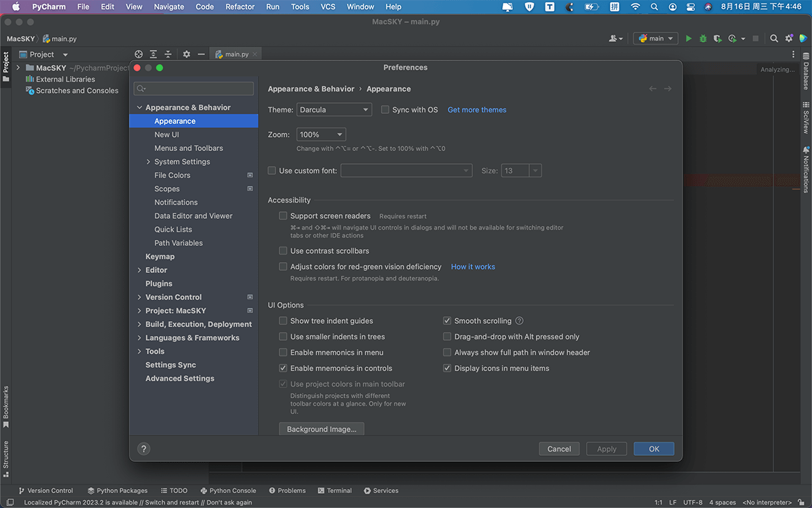The width and height of the screenshot is (812, 508).
Task: Enable Sync with OS checkbox
Action: click(x=385, y=110)
